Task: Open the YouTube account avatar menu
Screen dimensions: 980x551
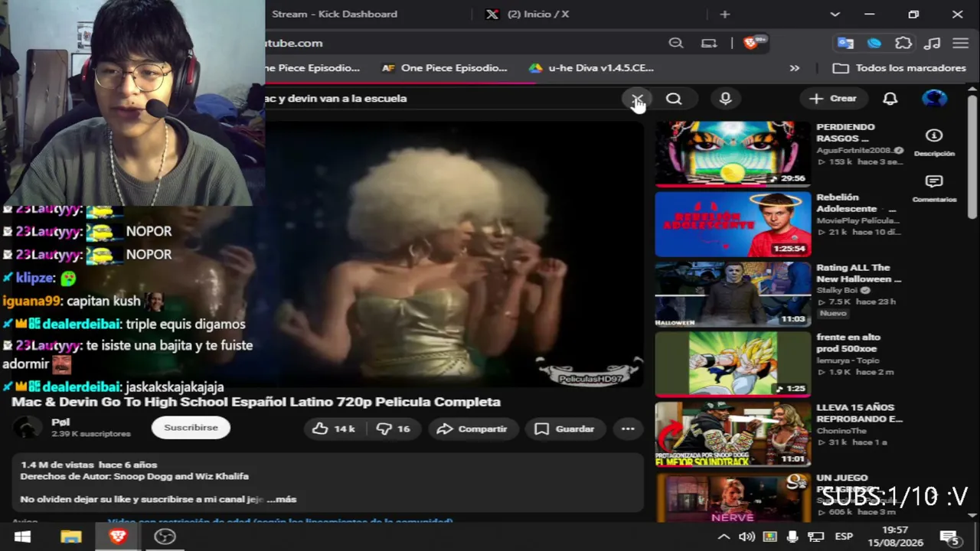Action: tap(934, 99)
